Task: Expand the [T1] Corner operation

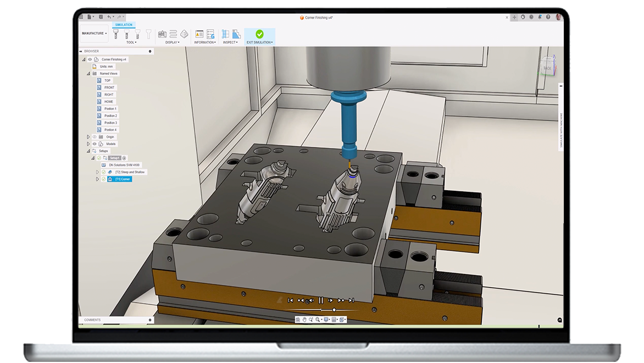Action: 97,179
